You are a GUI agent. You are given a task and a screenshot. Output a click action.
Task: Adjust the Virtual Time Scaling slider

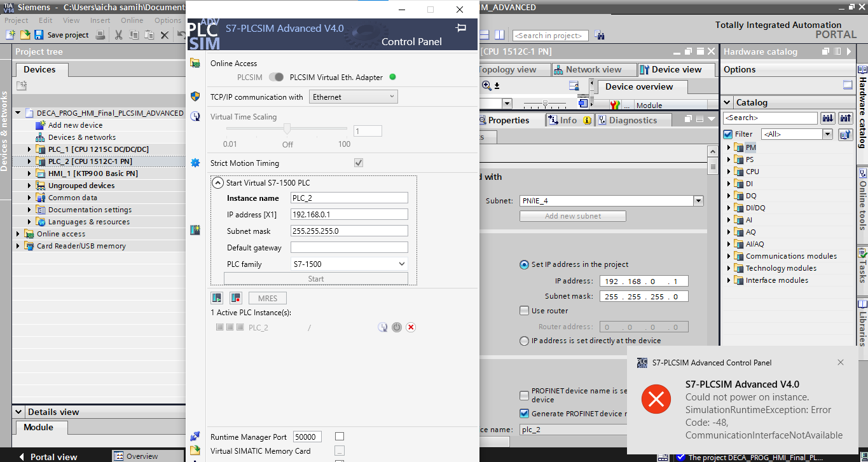tap(287, 128)
